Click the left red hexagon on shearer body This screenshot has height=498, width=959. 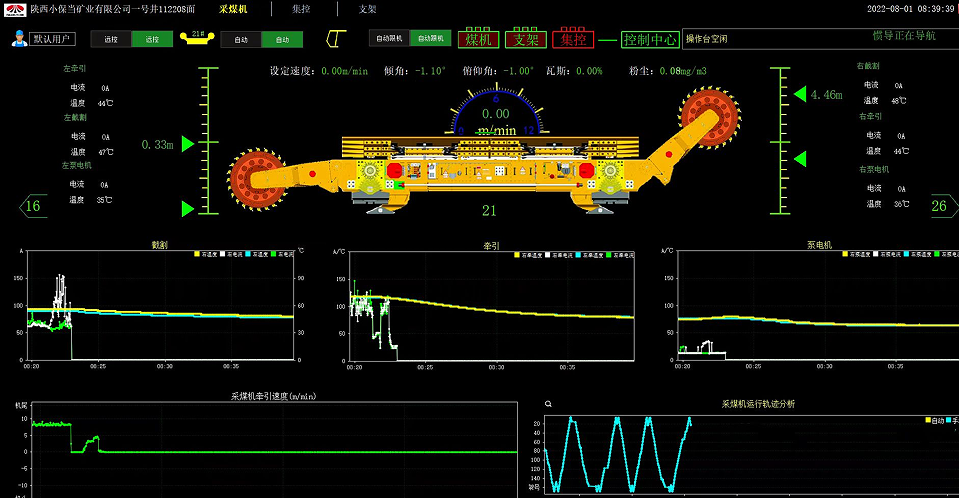394,170
